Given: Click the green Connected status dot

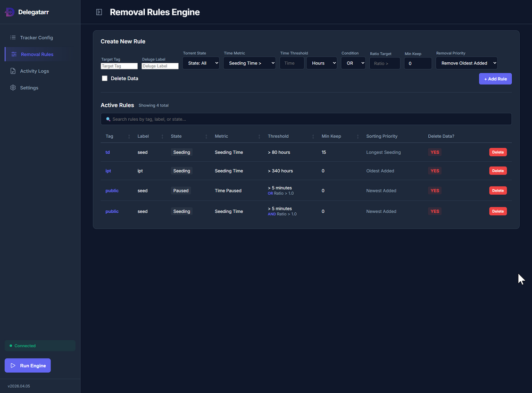Looking at the screenshot, I should click(11, 346).
